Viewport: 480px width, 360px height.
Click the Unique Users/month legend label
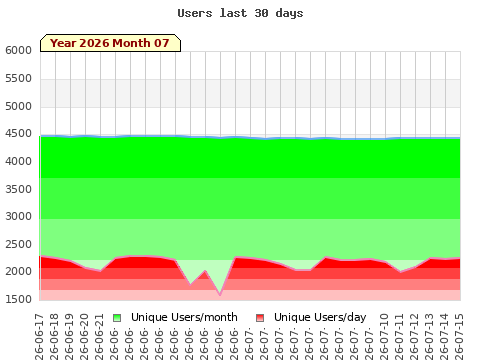point(184,317)
